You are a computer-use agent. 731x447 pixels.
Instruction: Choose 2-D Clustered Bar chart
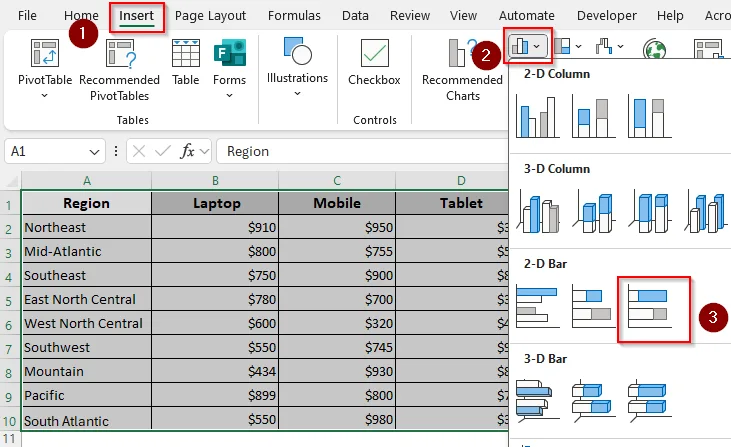[538, 306]
